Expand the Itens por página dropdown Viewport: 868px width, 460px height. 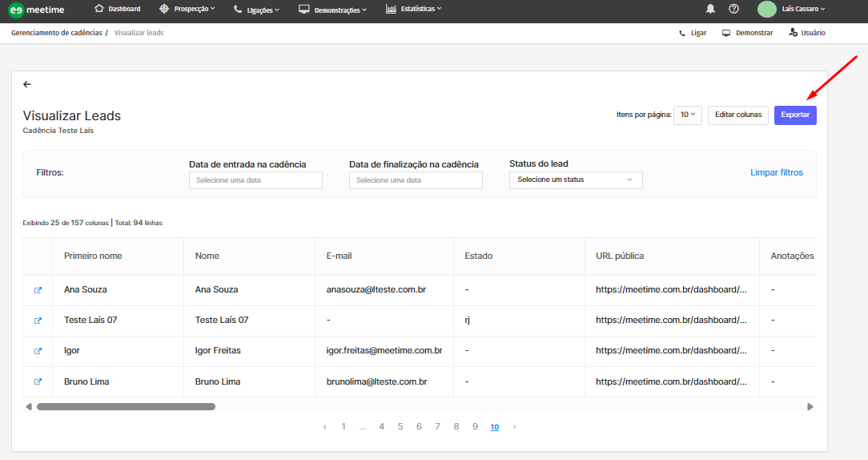coord(688,115)
